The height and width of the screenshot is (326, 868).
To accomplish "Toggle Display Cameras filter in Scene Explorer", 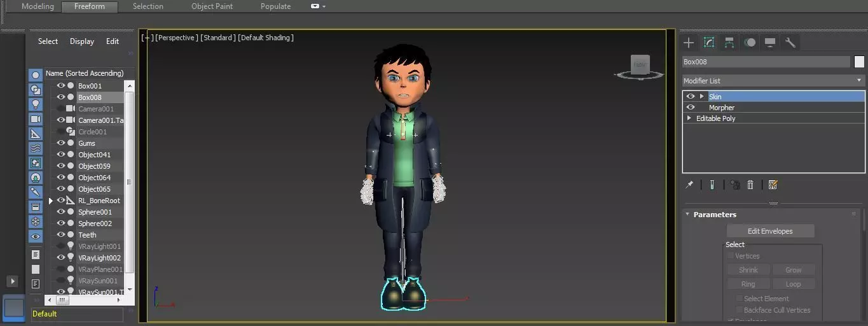I will click(36, 119).
